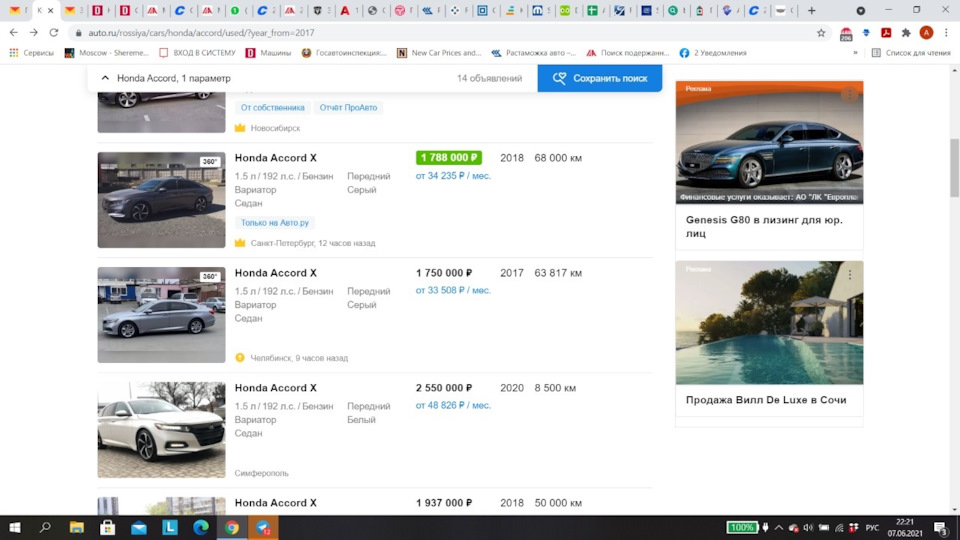Go back using the browser back arrow

point(13,32)
